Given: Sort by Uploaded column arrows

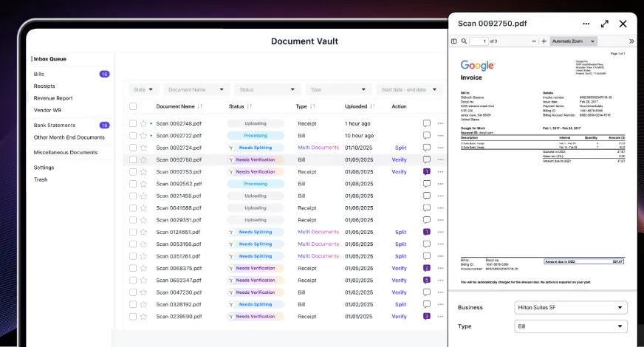Looking at the screenshot, I should [x=372, y=106].
